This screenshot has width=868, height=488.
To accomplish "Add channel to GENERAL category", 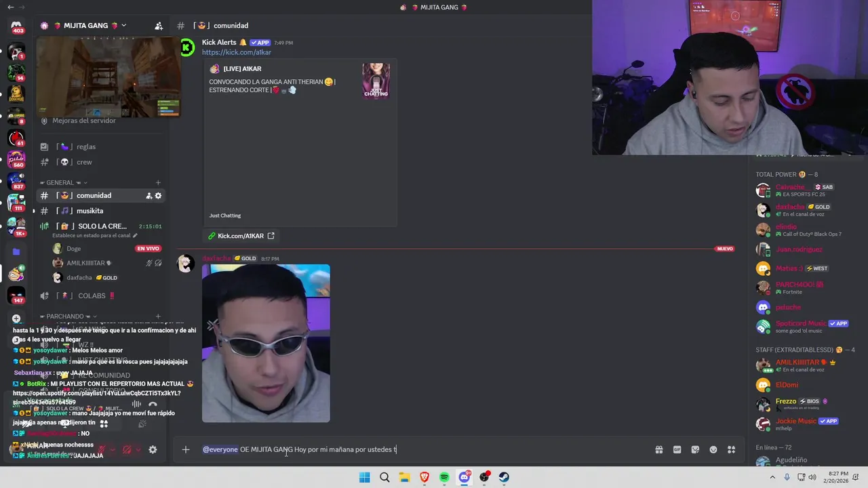I will click(x=158, y=182).
